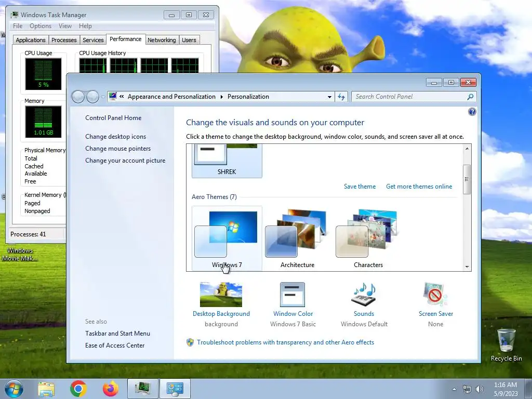
Task: Click Change desktop icons link
Action: pos(116,137)
